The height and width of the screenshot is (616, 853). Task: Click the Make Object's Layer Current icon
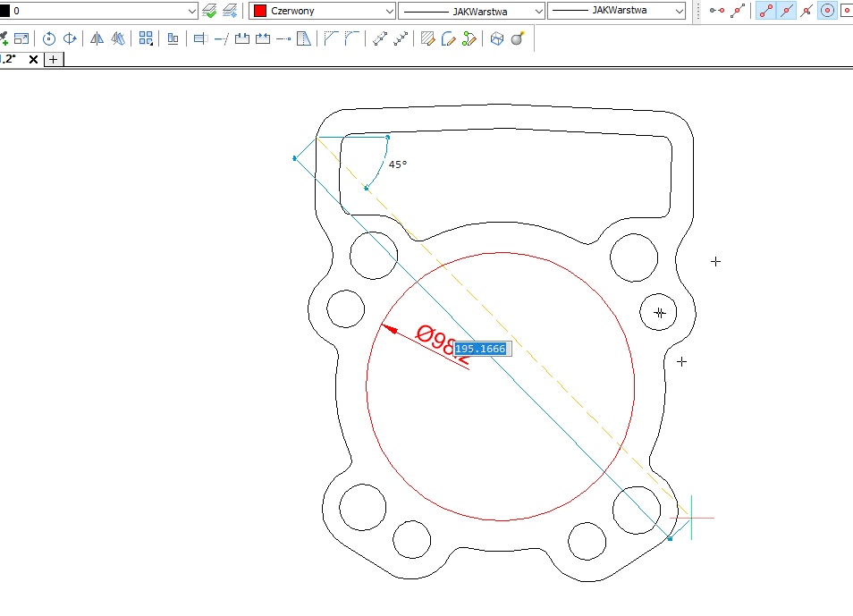(209, 11)
